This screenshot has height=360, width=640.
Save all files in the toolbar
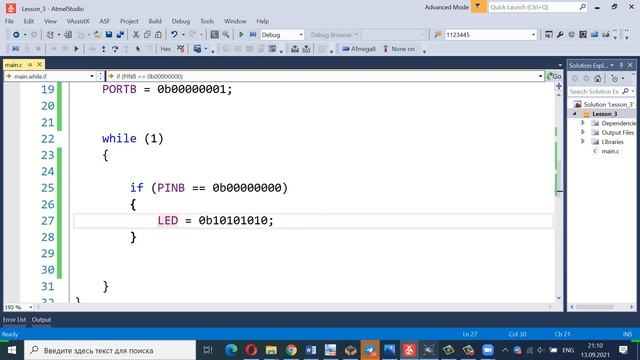tap(120, 35)
